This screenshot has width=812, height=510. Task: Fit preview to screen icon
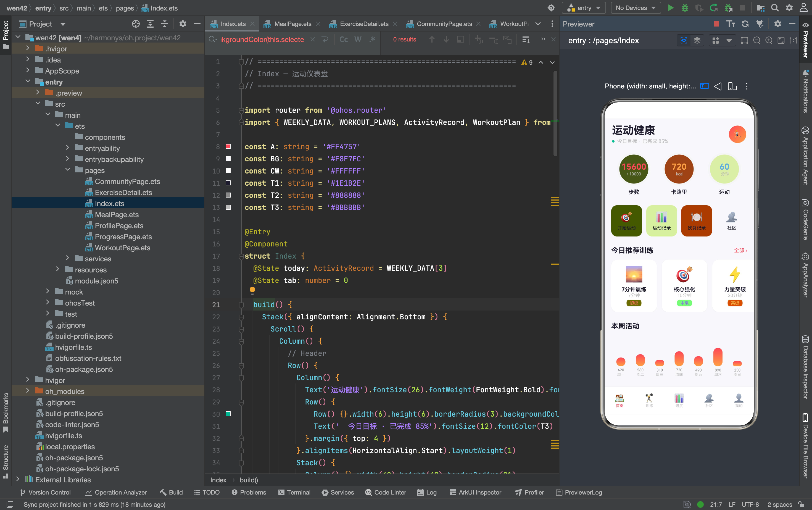coord(781,41)
